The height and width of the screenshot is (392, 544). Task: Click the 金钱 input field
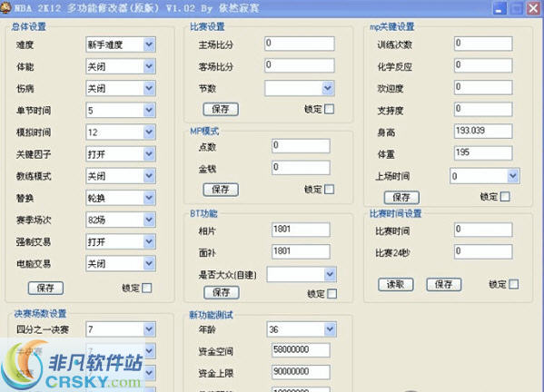click(x=301, y=168)
